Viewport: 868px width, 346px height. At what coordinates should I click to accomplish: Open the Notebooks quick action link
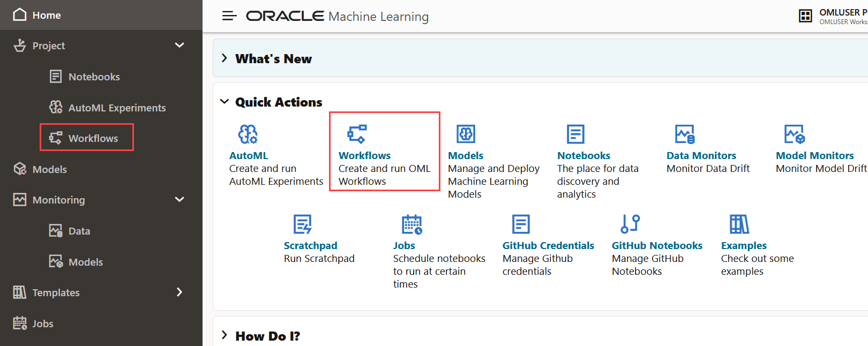[x=584, y=156]
